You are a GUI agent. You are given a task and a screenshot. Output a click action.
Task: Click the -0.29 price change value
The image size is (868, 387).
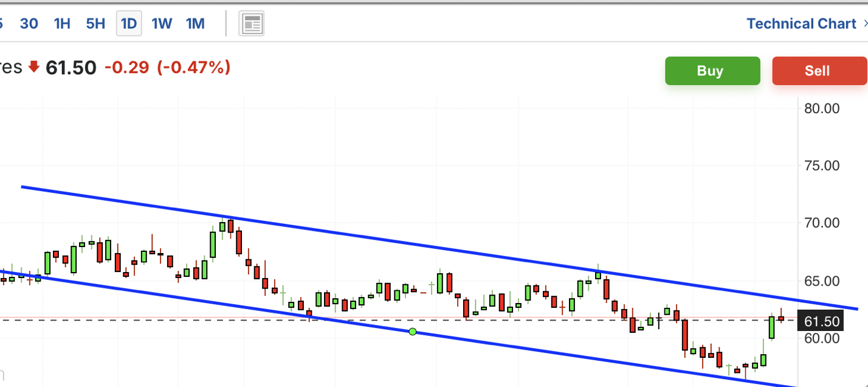click(x=126, y=68)
